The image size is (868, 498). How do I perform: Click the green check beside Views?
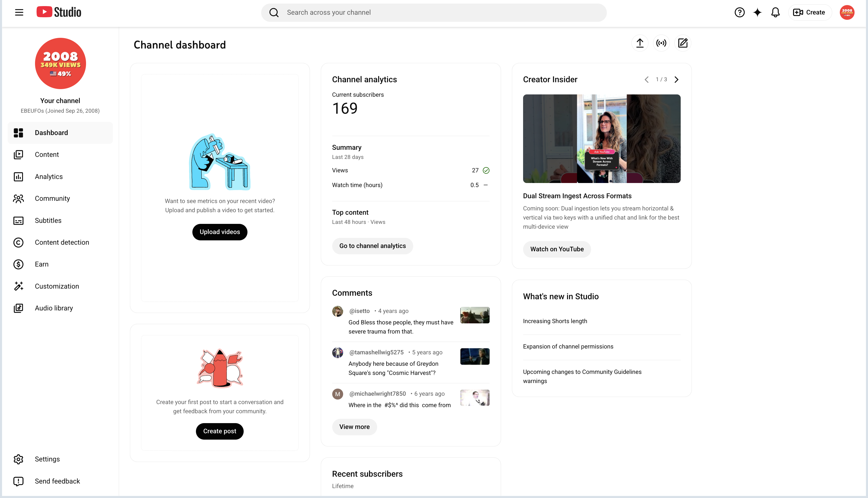click(486, 170)
